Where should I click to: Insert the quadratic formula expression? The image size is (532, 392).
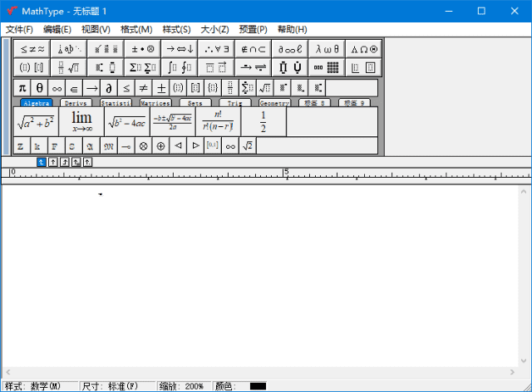(172, 122)
